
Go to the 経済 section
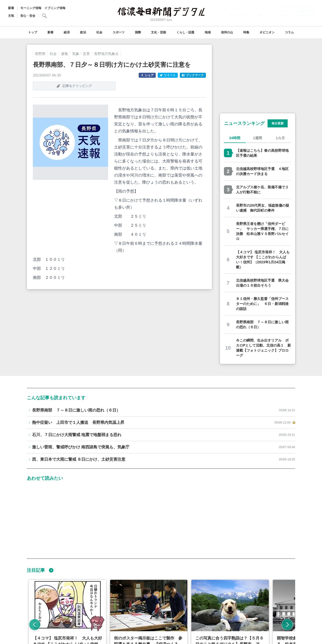[67, 32]
